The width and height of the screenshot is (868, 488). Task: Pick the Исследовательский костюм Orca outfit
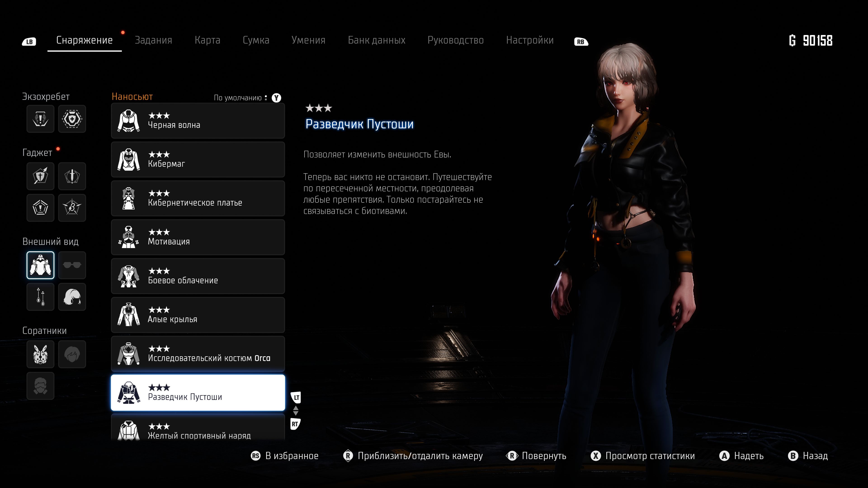click(198, 354)
